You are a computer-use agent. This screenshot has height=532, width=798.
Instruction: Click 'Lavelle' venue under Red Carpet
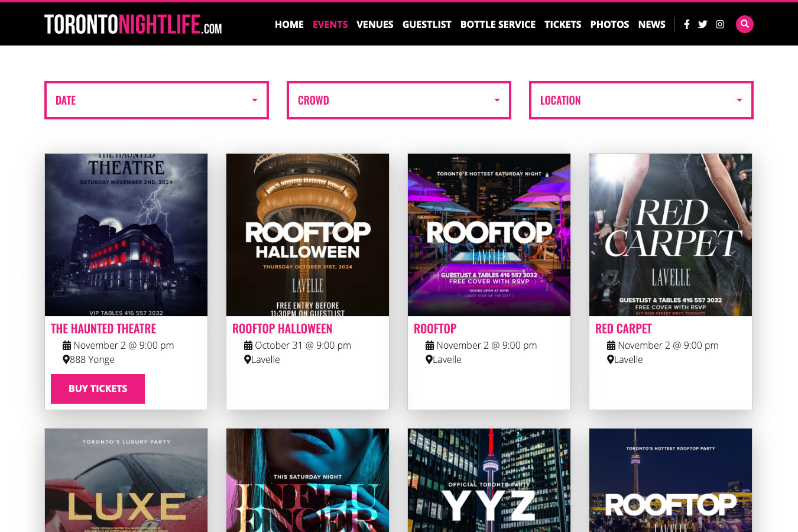pyautogui.click(x=628, y=359)
